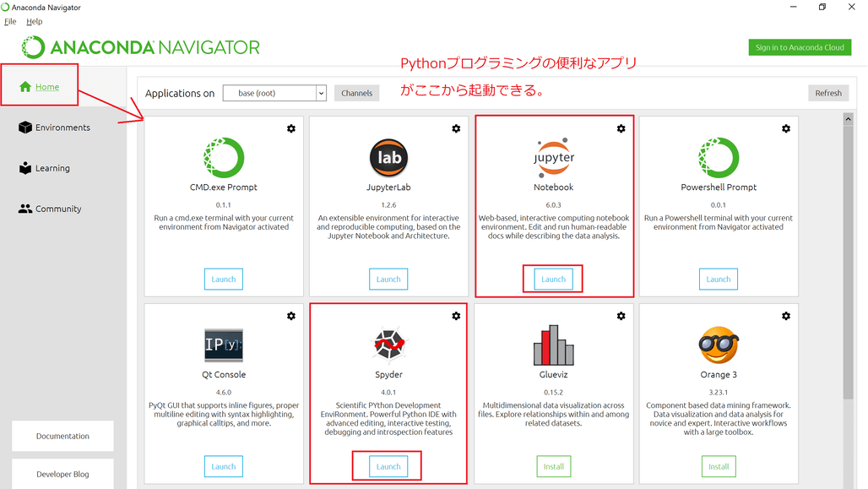
Task: Click Glueviz version text 0.15.2
Action: click(x=554, y=392)
